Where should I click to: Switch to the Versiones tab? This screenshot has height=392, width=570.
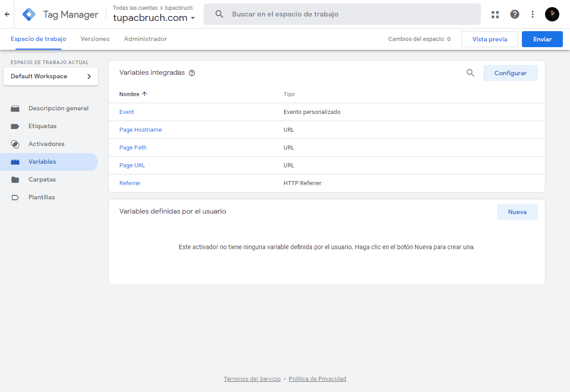click(95, 39)
